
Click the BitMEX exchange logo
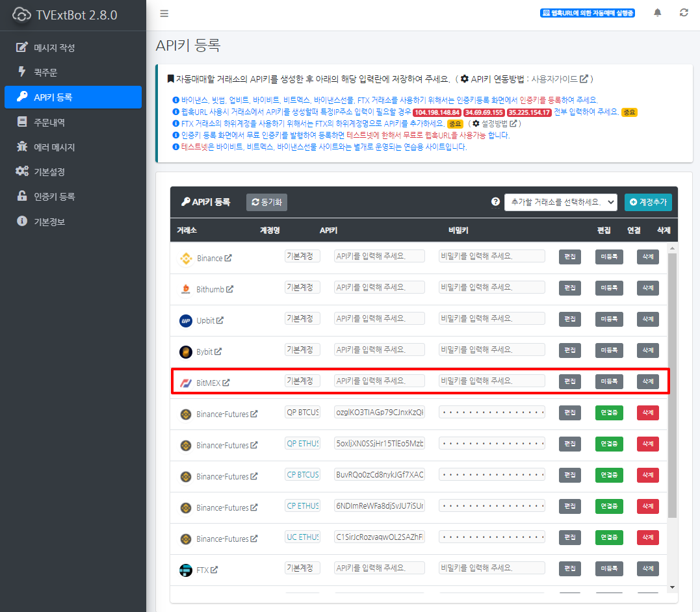coord(186,383)
